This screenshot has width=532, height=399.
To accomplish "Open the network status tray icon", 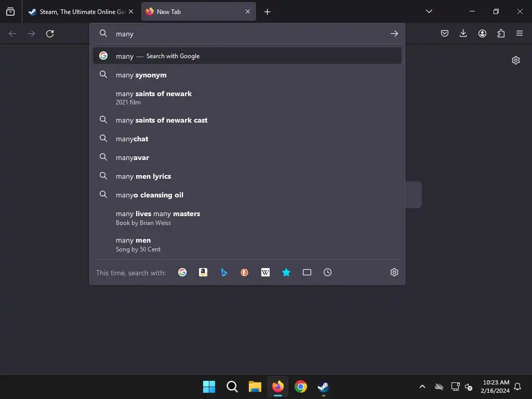I will [455, 387].
